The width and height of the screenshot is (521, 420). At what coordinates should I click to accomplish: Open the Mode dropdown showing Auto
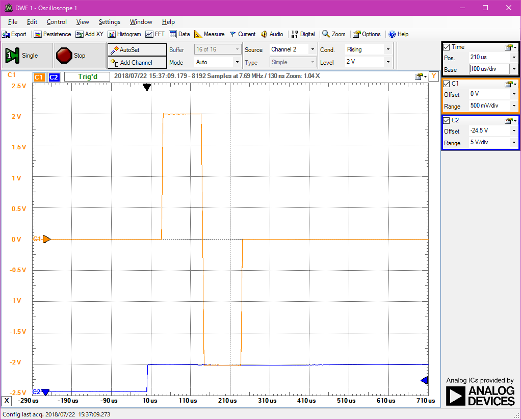point(217,62)
